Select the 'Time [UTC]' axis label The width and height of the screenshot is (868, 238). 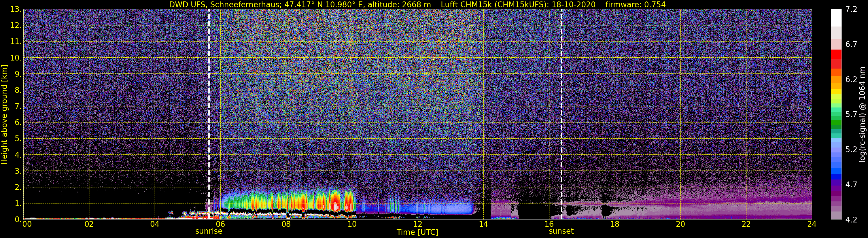click(417, 232)
